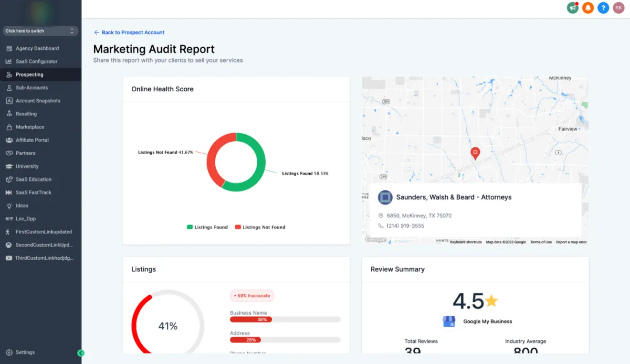Click the RK user avatar
This screenshot has width=630, height=364.
[x=618, y=8]
